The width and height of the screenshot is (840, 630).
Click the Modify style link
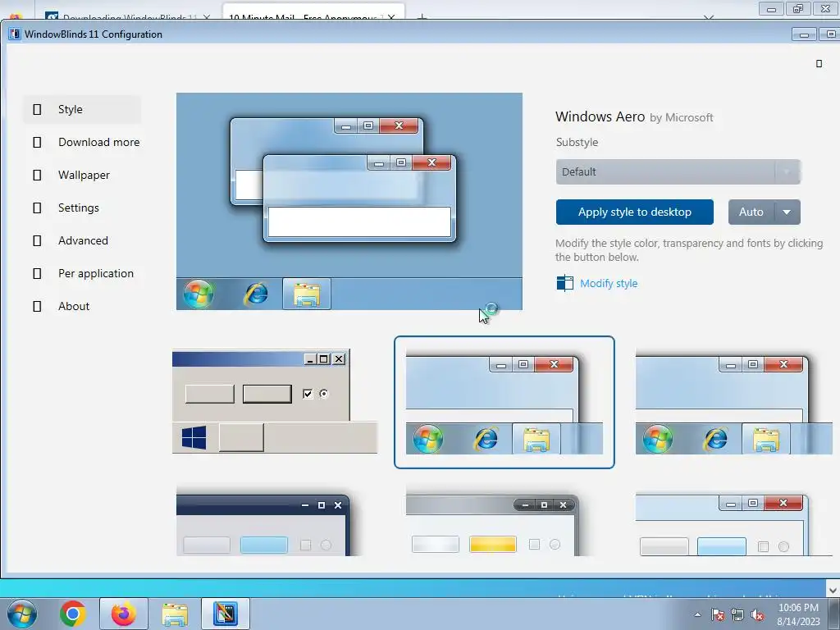click(609, 283)
